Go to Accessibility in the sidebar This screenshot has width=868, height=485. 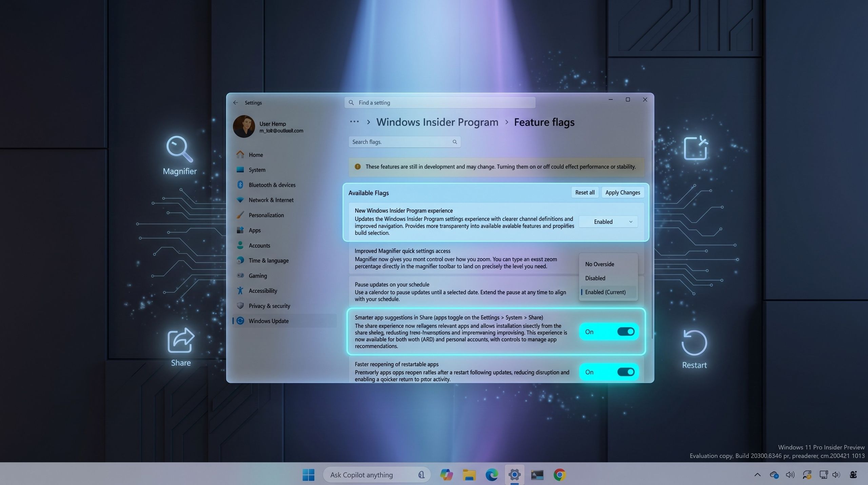click(x=285, y=291)
